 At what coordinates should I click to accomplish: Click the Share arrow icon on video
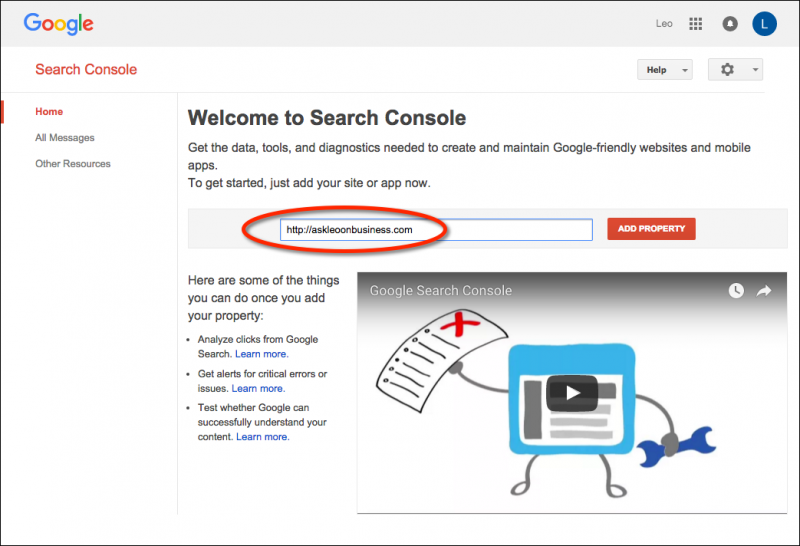(x=764, y=291)
